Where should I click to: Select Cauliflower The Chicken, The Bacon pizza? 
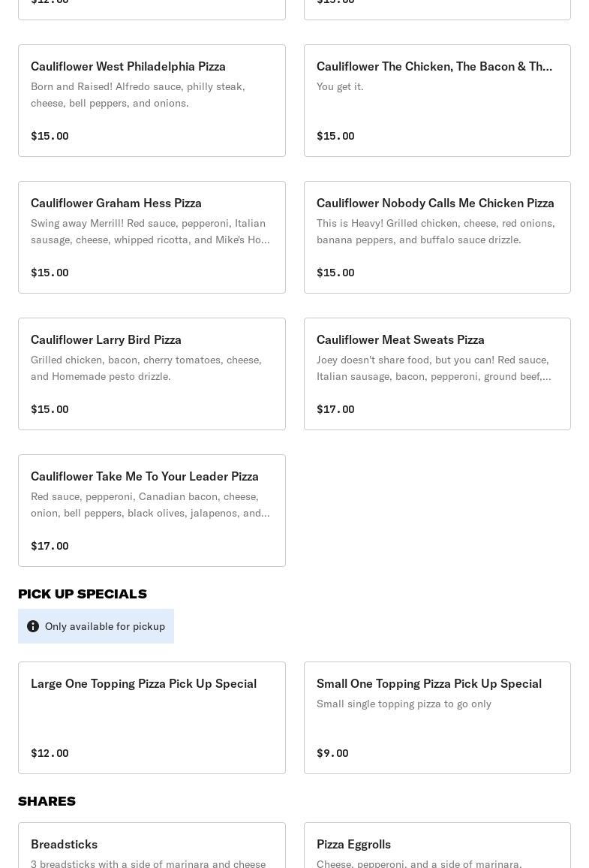437,101
